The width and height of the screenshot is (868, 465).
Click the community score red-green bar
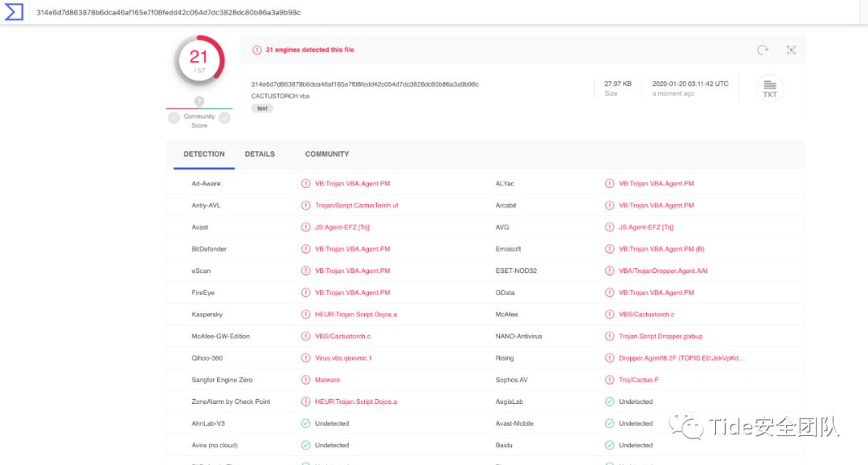pyautogui.click(x=199, y=108)
